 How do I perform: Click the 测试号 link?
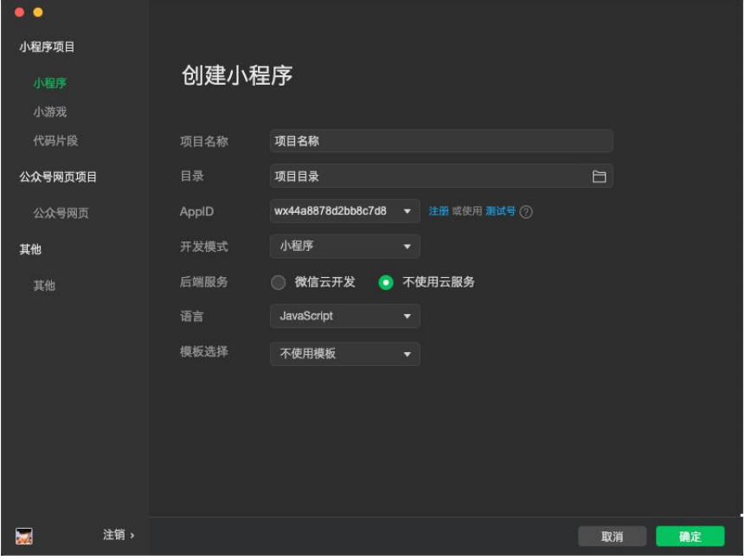point(500,211)
